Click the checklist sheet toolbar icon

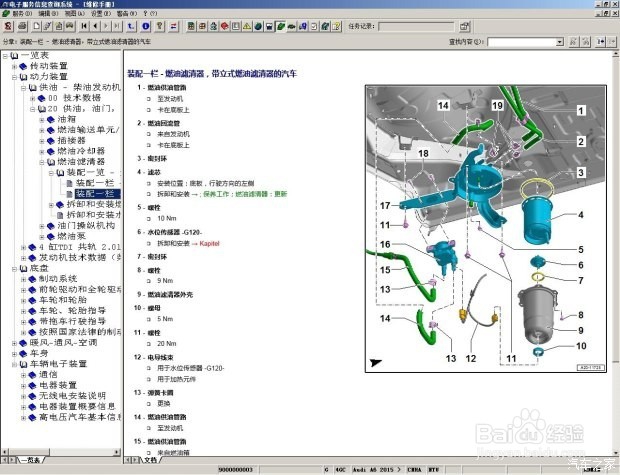click(x=314, y=26)
